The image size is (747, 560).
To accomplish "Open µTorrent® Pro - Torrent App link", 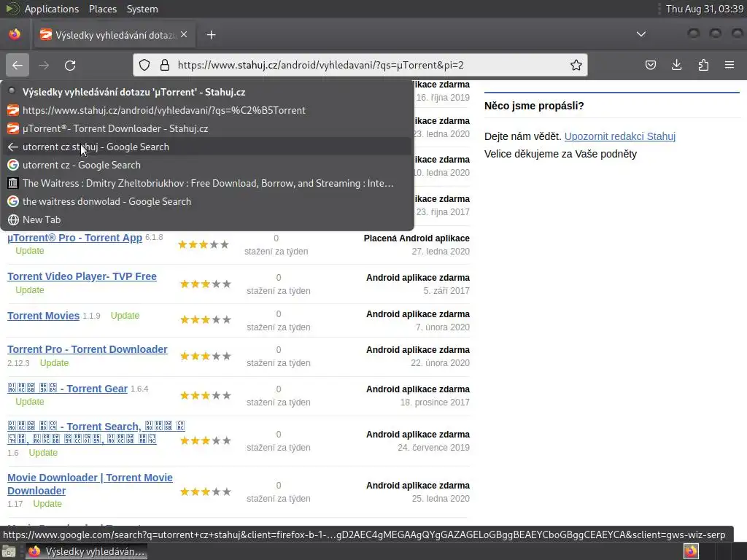I will (x=75, y=238).
